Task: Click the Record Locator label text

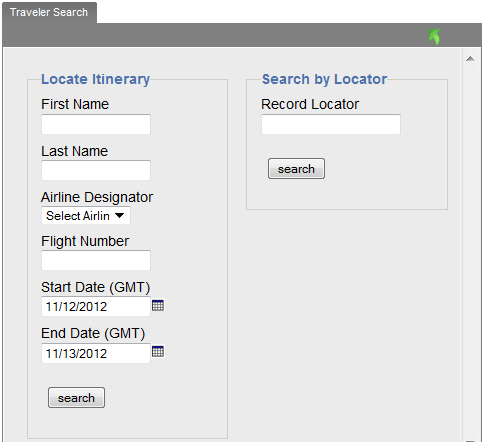Action: [310, 104]
